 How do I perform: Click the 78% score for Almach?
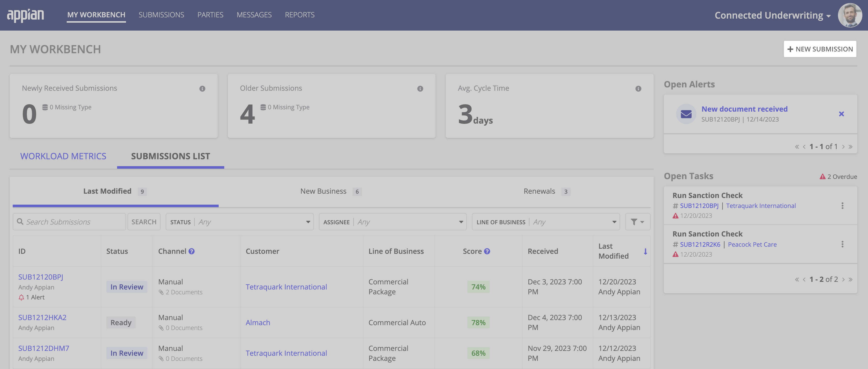pos(478,322)
